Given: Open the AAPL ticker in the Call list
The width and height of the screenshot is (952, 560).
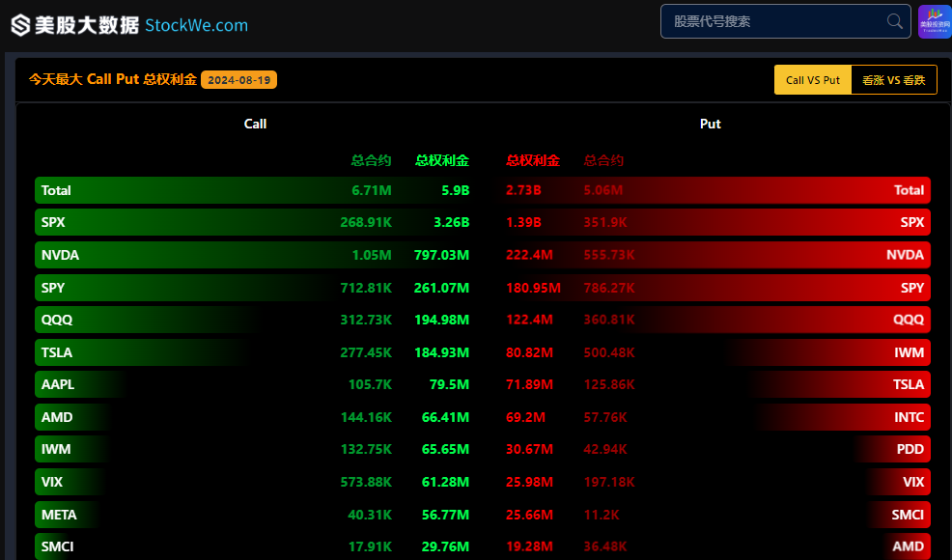Looking at the screenshot, I should pos(58,384).
